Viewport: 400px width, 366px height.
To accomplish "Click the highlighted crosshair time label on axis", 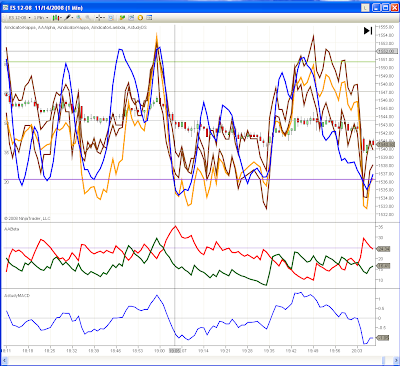I will tap(175, 351).
